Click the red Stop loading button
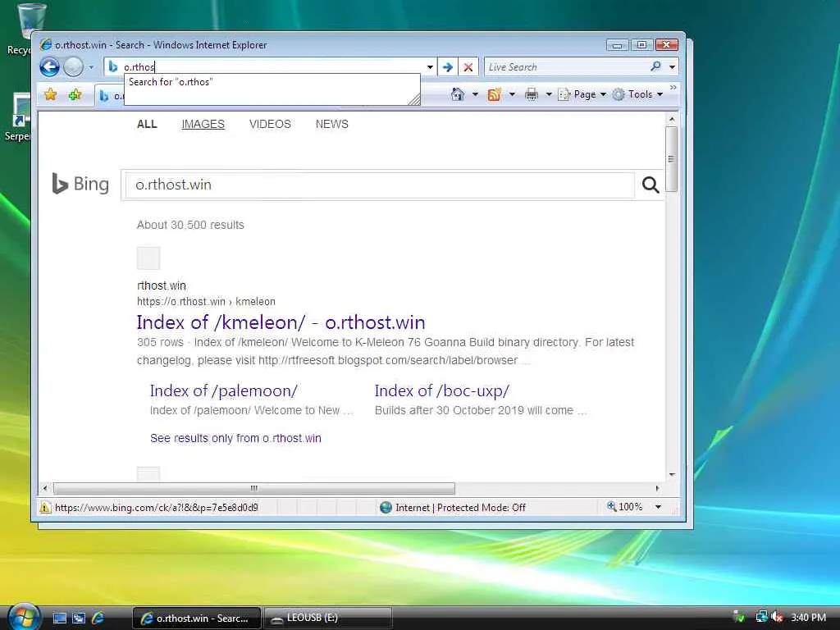Viewport: 840px width, 630px height. (x=468, y=67)
